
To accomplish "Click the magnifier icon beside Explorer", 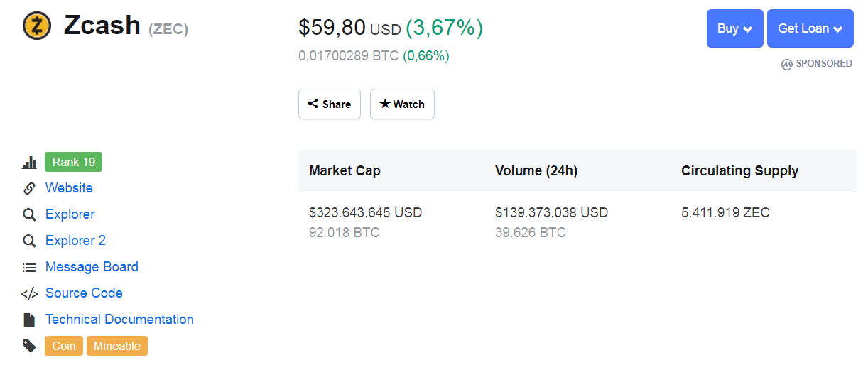I will click(x=29, y=214).
